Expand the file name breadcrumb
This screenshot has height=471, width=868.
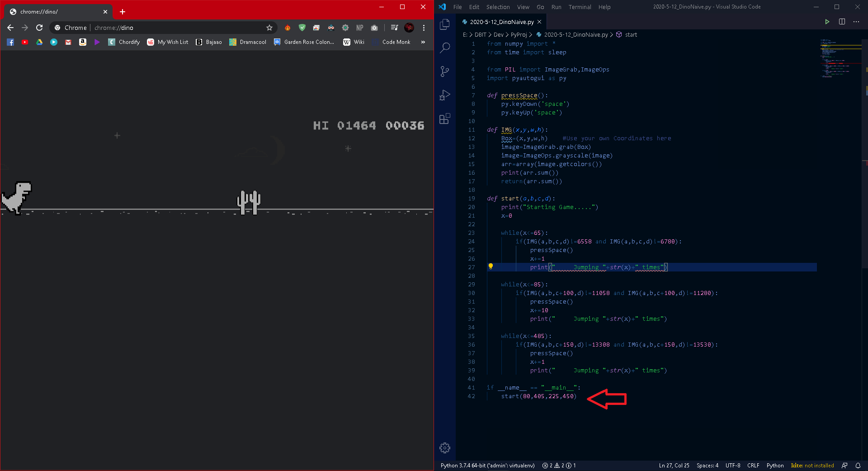point(572,35)
